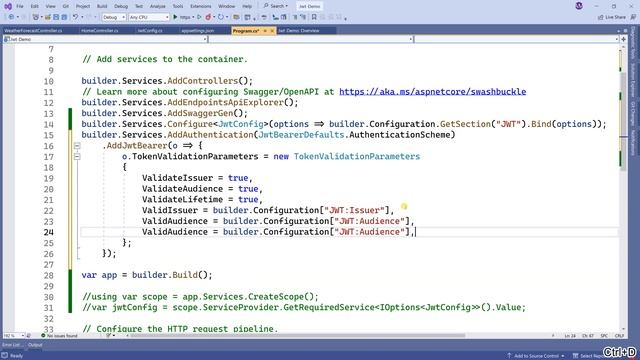Open the Error List panel tab
The image size is (640, 360).
[13, 345]
